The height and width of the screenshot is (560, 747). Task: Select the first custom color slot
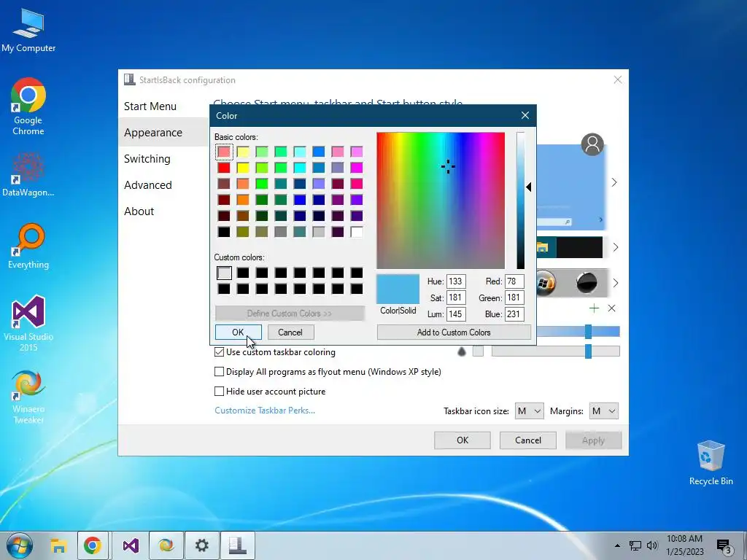(224, 273)
